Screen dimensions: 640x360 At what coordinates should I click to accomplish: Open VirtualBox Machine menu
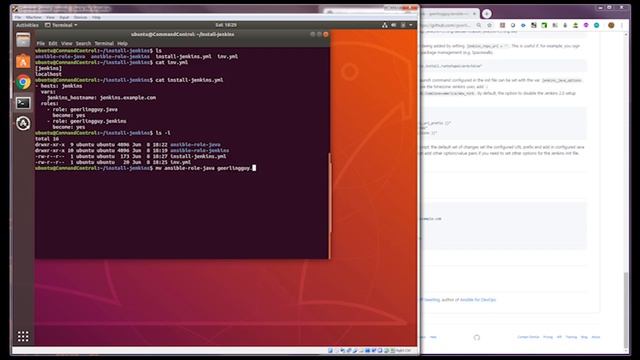tap(33, 18)
